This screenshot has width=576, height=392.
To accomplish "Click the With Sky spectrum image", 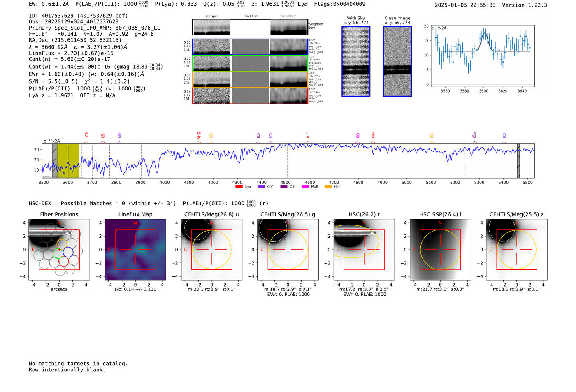I will pyautogui.click(x=356, y=61).
